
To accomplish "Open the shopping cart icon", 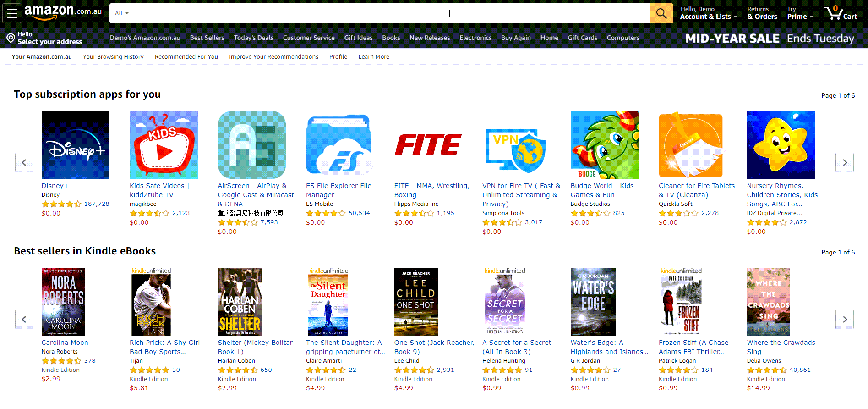I will 841,13.
